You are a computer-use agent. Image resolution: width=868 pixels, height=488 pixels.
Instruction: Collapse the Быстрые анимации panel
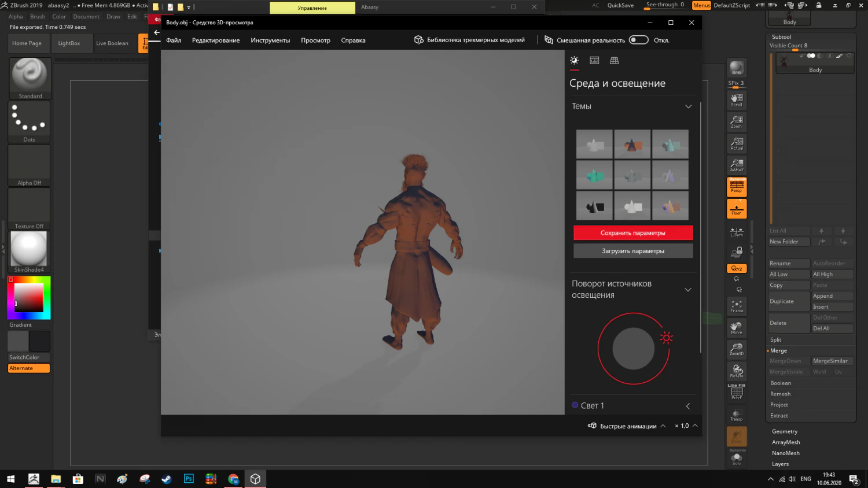pos(663,426)
